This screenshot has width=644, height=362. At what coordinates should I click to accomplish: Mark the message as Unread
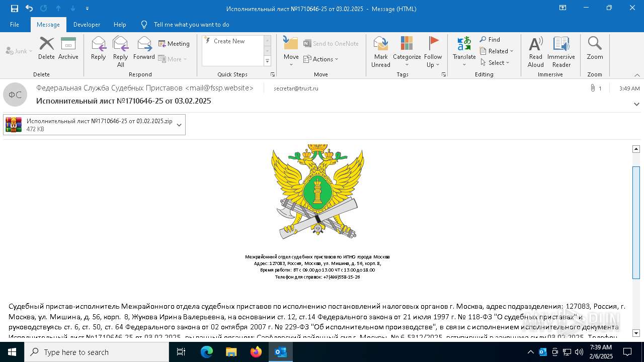[x=381, y=52]
